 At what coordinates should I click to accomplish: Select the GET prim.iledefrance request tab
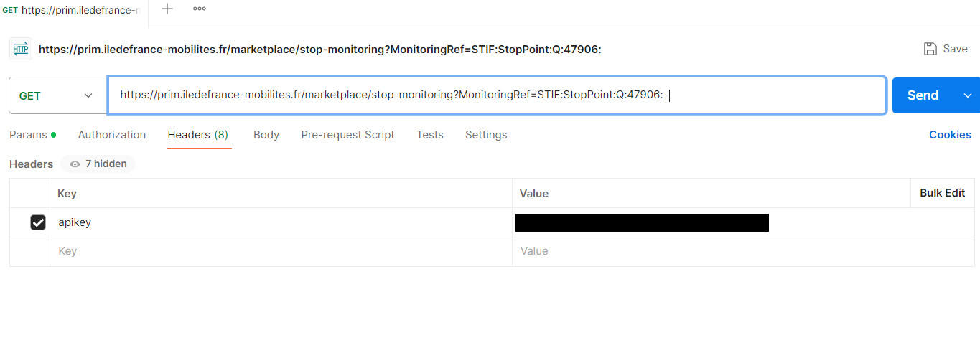pyautogui.click(x=74, y=10)
